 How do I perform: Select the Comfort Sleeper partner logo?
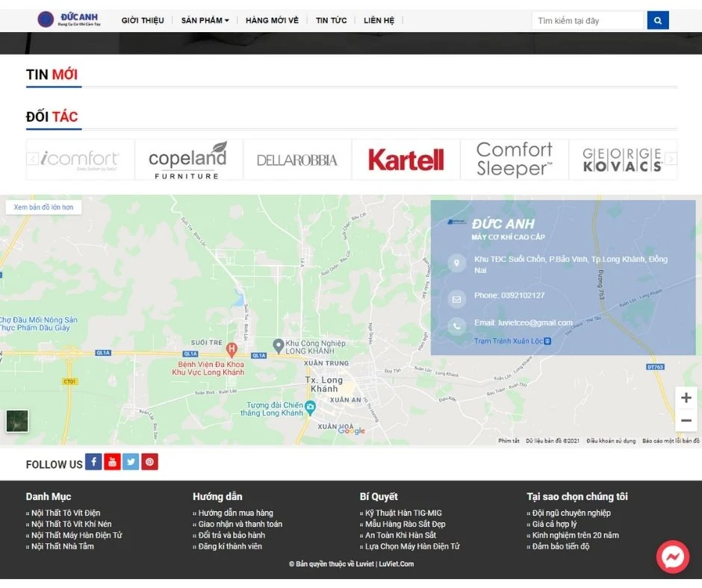pos(515,159)
